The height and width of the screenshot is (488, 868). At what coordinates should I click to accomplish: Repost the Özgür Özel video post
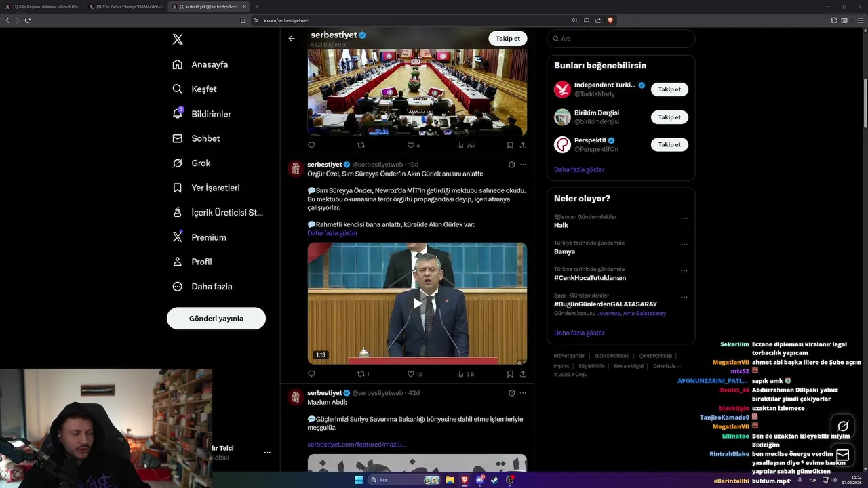coord(363,373)
